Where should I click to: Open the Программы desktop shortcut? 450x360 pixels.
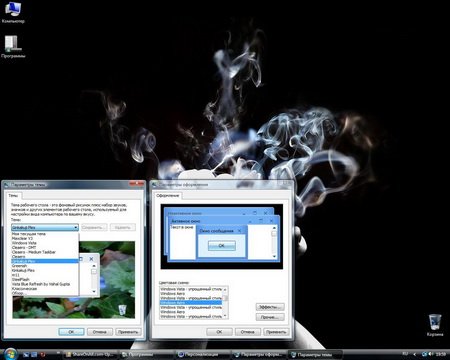coord(13,47)
